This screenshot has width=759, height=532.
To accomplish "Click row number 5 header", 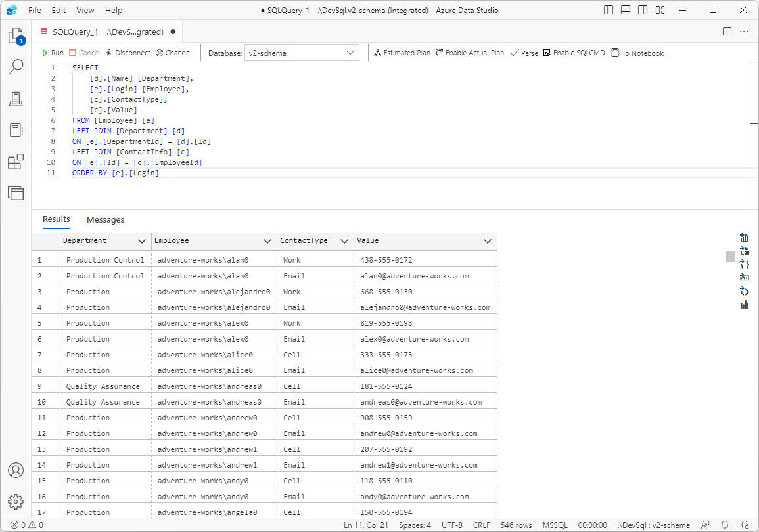I will pyautogui.click(x=45, y=323).
